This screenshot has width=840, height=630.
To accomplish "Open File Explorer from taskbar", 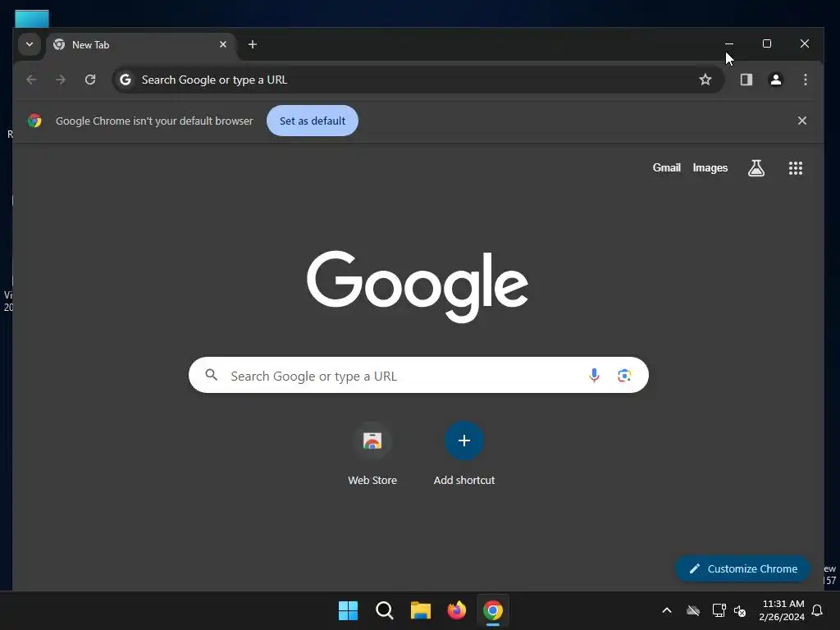I will click(x=421, y=610).
